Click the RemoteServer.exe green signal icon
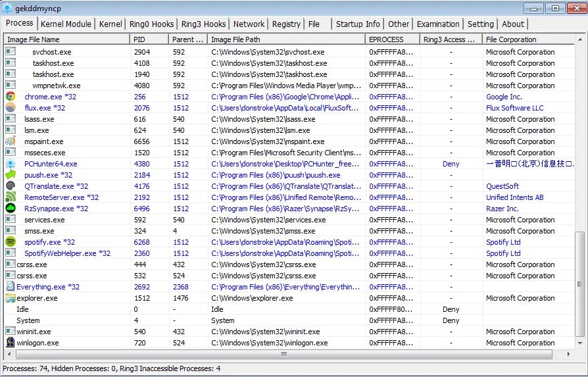The image size is (588, 377). [x=11, y=197]
